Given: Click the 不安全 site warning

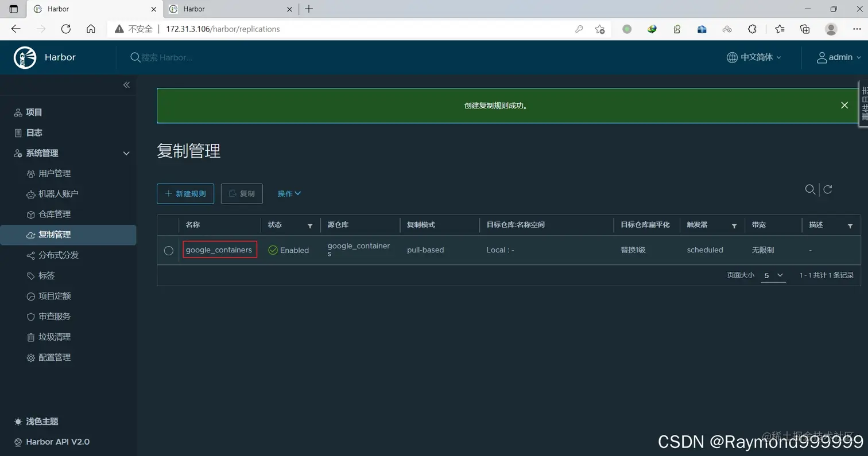Looking at the screenshot, I should tap(134, 29).
